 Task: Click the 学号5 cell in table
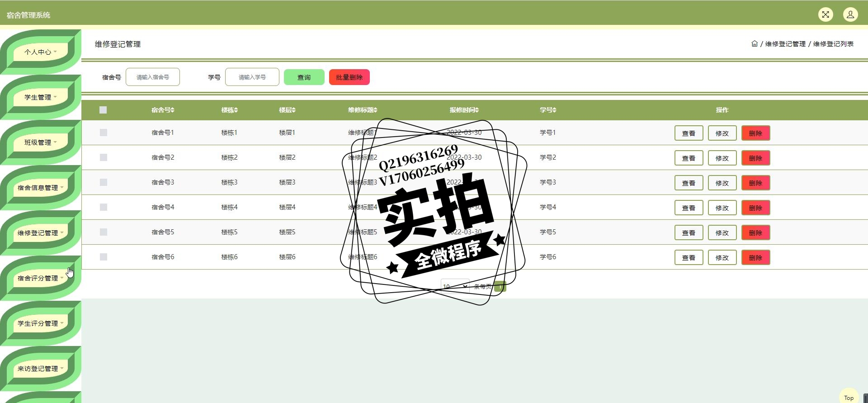pyautogui.click(x=548, y=232)
